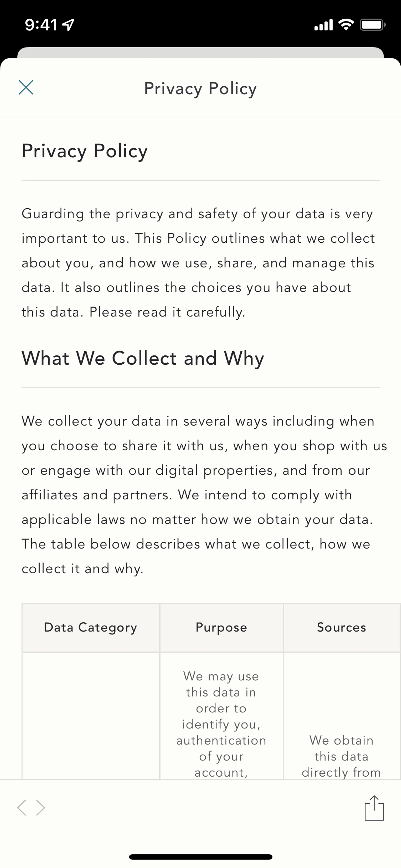Tap the home indicator bar

(200, 857)
